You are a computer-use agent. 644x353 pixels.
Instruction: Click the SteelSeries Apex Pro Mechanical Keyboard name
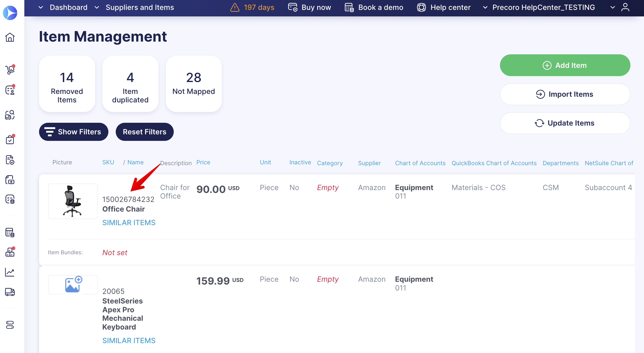(x=123, y=314)
